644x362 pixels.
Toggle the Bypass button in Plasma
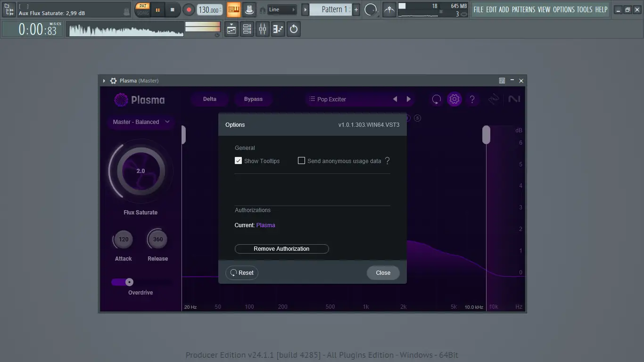253,99
